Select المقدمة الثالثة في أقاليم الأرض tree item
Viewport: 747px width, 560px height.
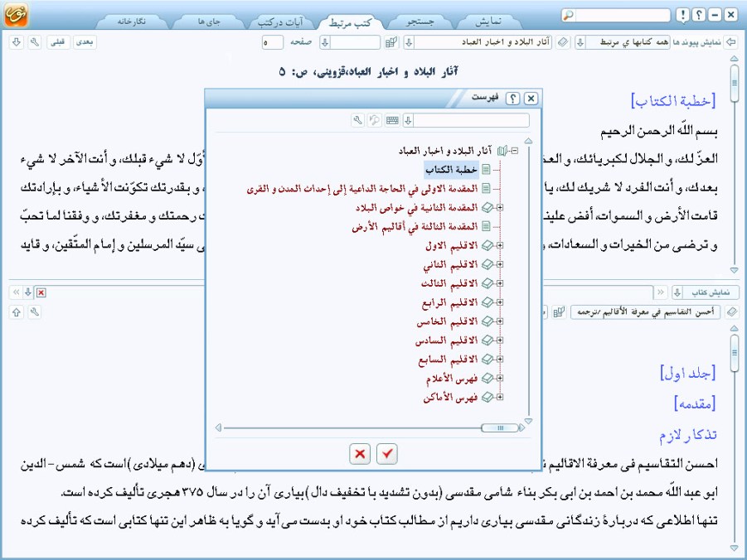coord(415,226)
